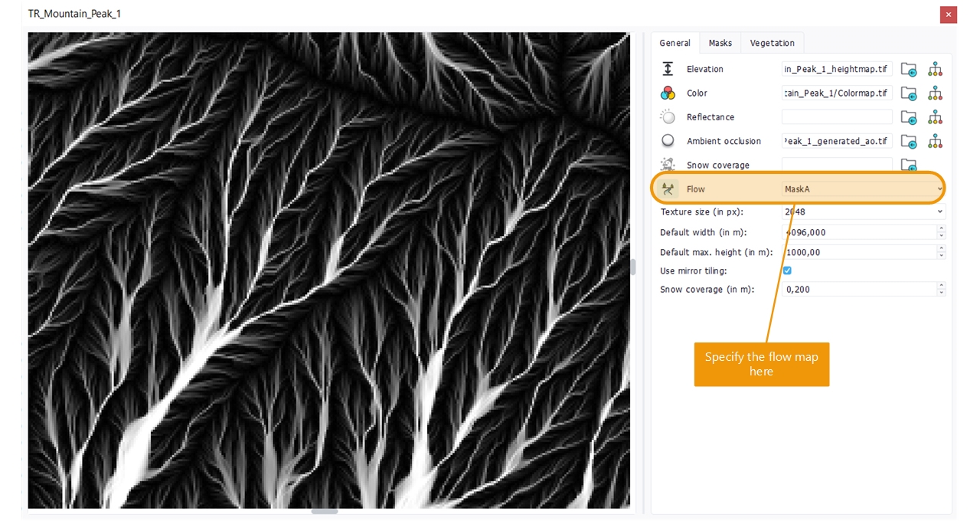The image size is (980, 521).
Task: Browse for the Reflectance texture file
Action: [x=909, y=117]
